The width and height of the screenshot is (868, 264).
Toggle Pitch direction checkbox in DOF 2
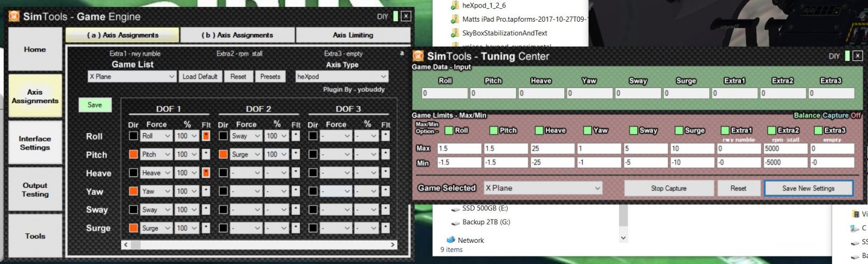223,154
